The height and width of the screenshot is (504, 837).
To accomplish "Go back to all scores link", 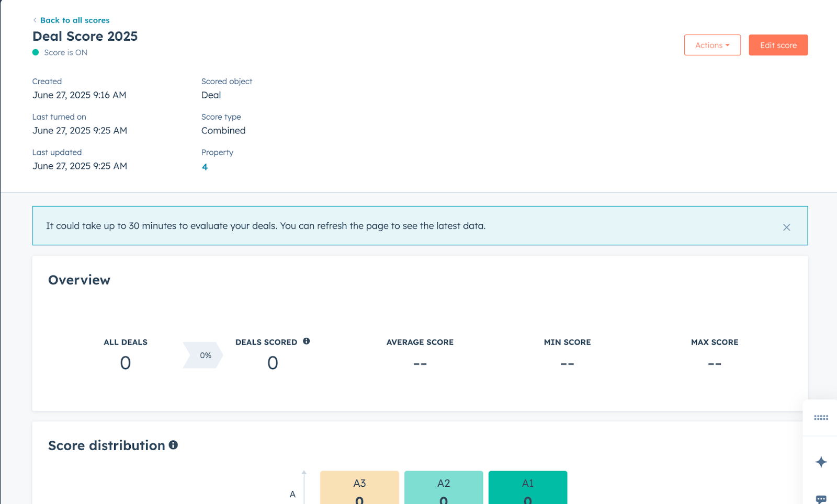I will pos(75,20).
